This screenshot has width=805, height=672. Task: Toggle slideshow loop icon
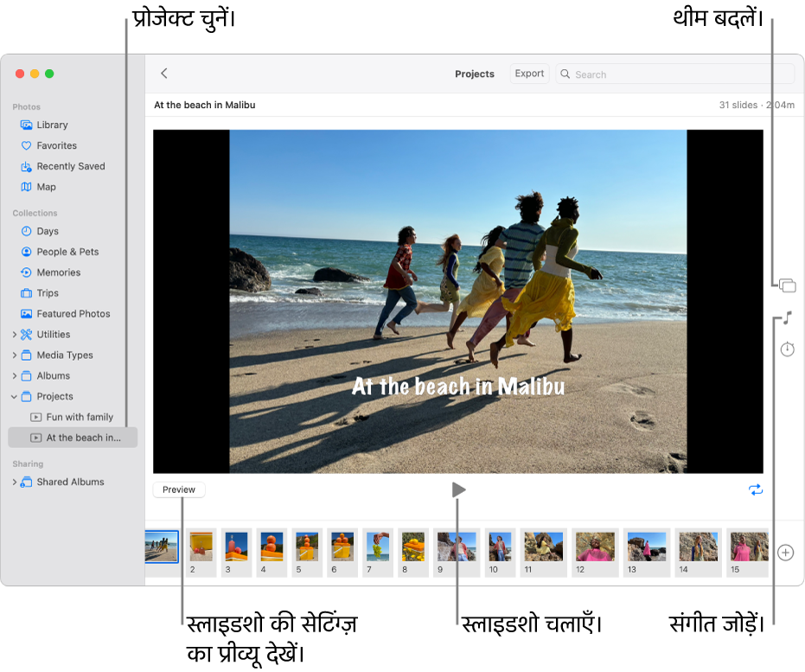(756, 490)
